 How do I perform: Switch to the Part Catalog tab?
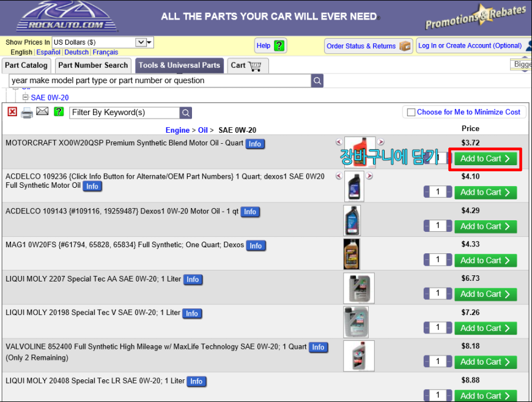click(x=26, y=65)
